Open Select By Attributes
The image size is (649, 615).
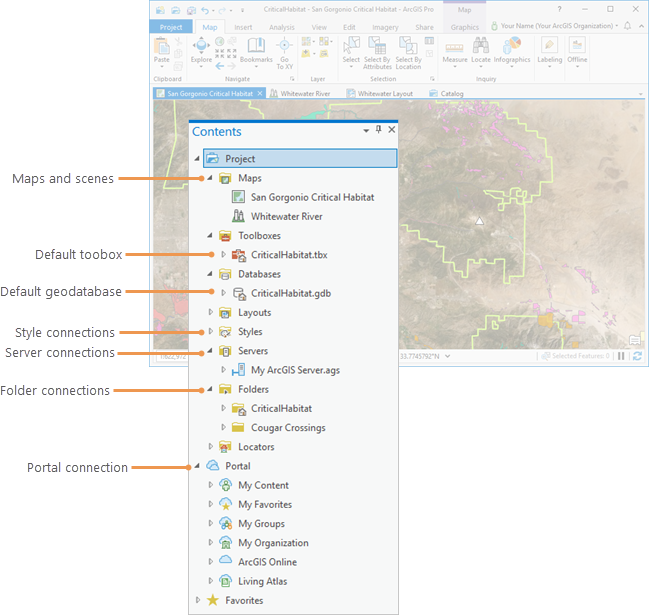click(x=377, y=53)
